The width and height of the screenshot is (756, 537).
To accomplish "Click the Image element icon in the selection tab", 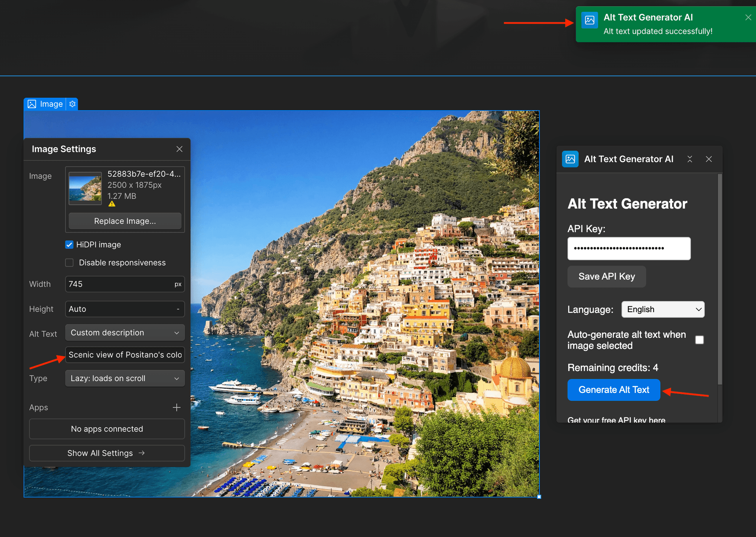I will click(x=32, y=104).
